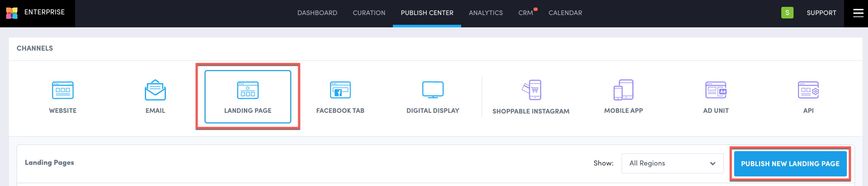The height and width of the screenshot is (186, 868).
Task: Go to the Dashboard tab
Action: [x=317, y=13]
